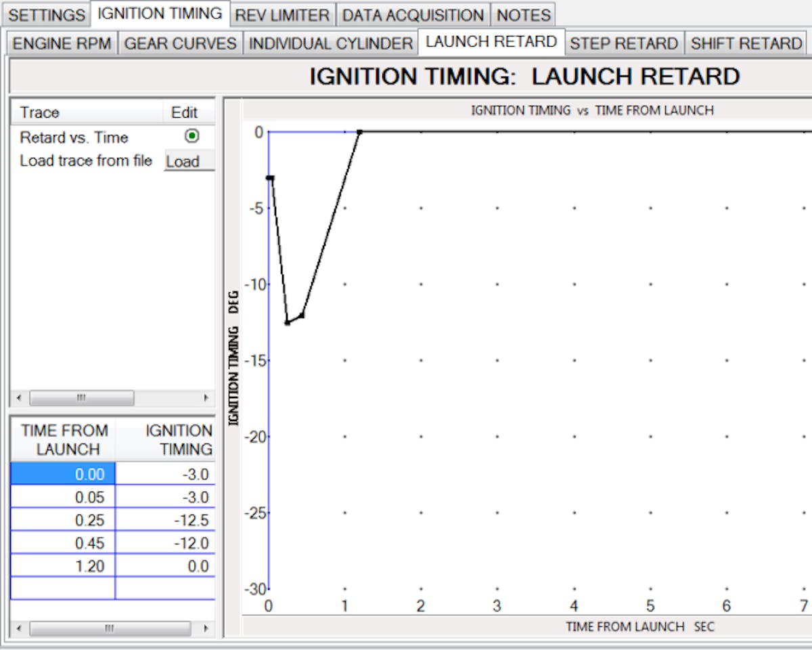Click the Load trace from file button
Image resolution: width=812 pixels, height=650 pixels.
pyautogui.click(x=189, y=161)
